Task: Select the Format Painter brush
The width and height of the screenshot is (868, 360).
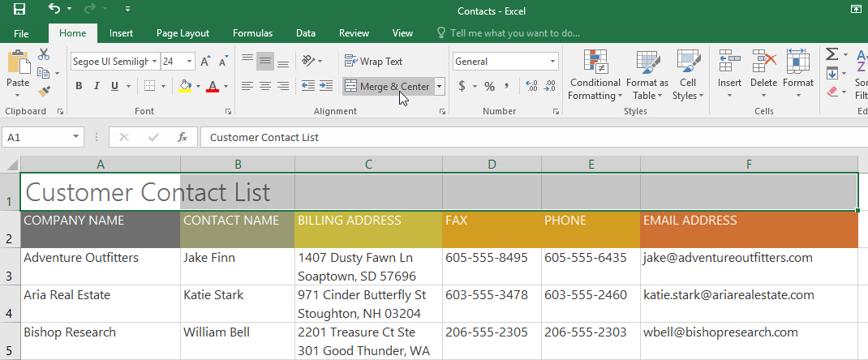Action: point(44,92)
